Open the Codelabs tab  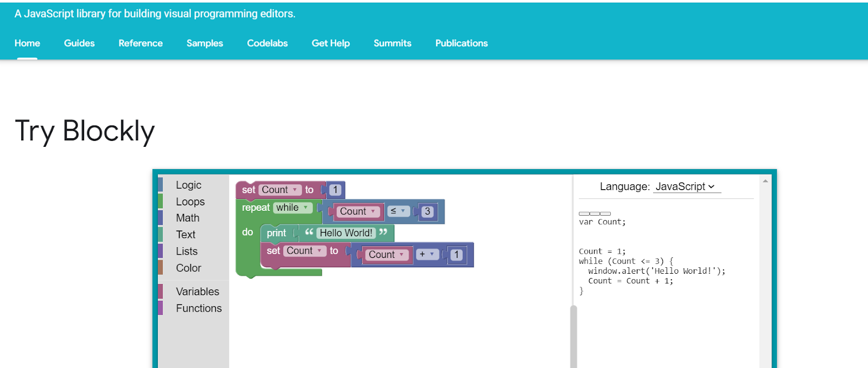267,43
